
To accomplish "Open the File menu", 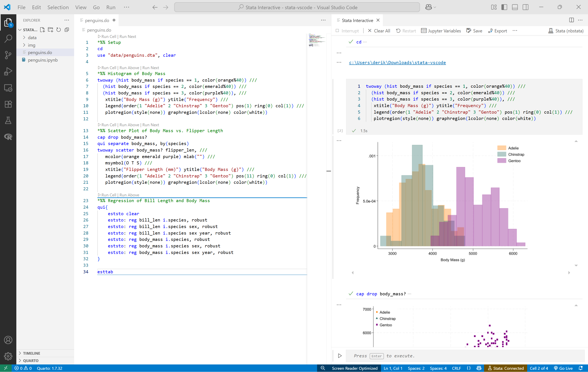I will [21, 7].
